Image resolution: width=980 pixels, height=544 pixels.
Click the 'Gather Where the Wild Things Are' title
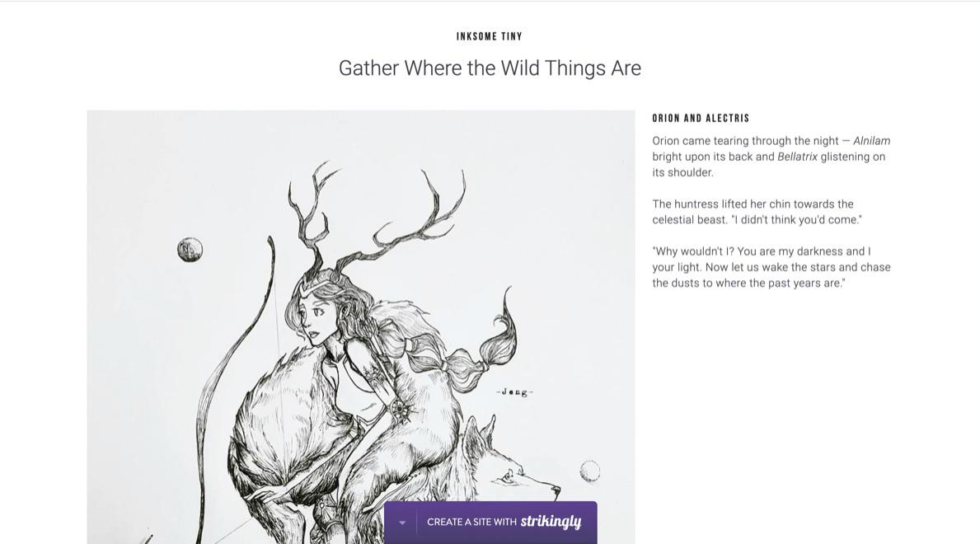point(490,68)
